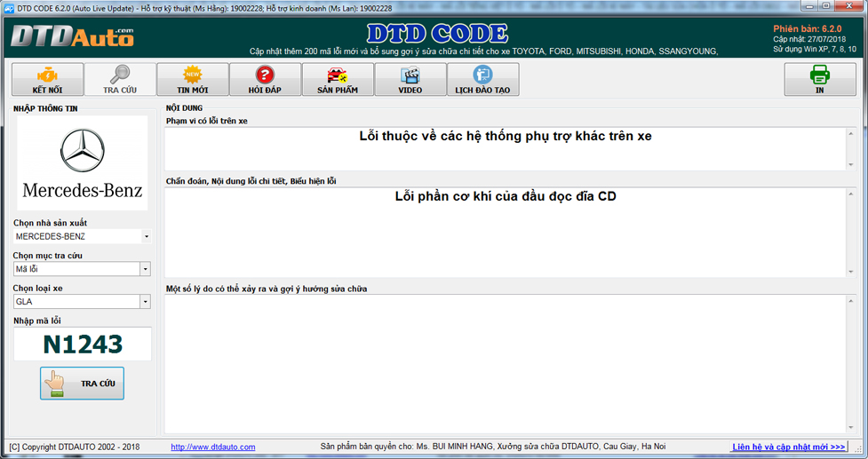The image size is (868, 459).
Task: Open the www.dtdauto.com link
Action: [x=213, y=447]
